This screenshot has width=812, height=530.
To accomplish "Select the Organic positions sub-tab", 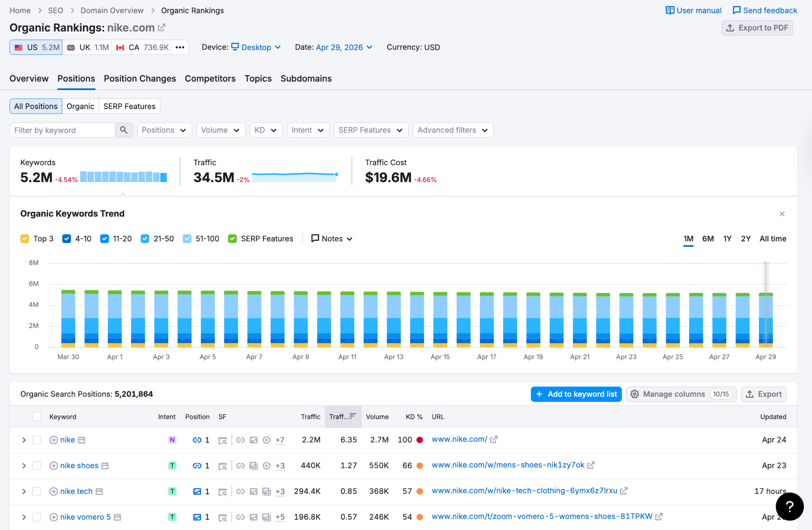I will (x=80, y=106).
